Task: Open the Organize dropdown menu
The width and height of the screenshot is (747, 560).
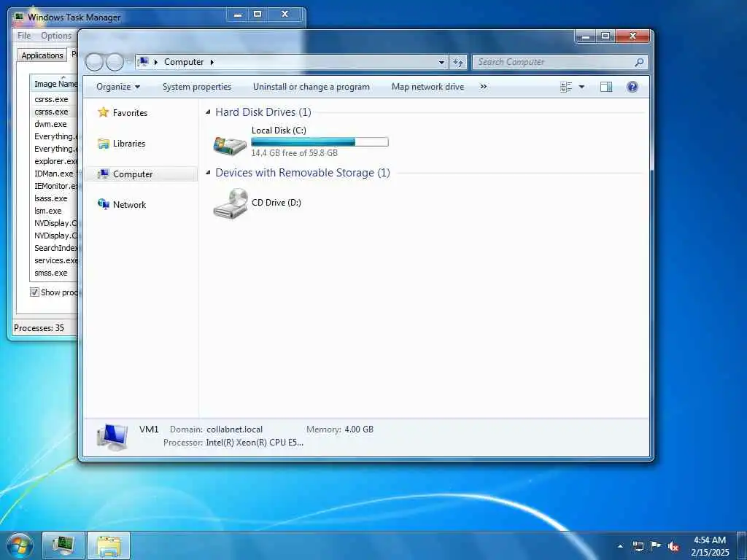Action: (x=118, y=87)
